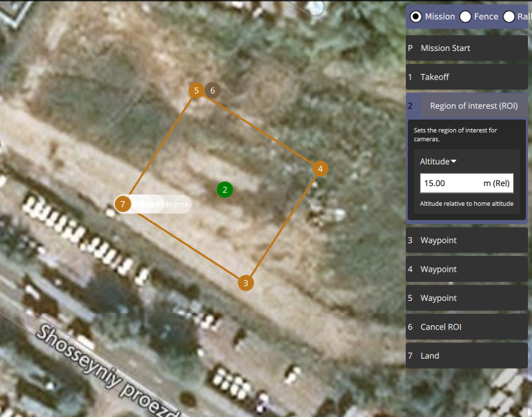Select the Land mission item
The width and height of the screenshot is (532, 417).
[467, 356]
